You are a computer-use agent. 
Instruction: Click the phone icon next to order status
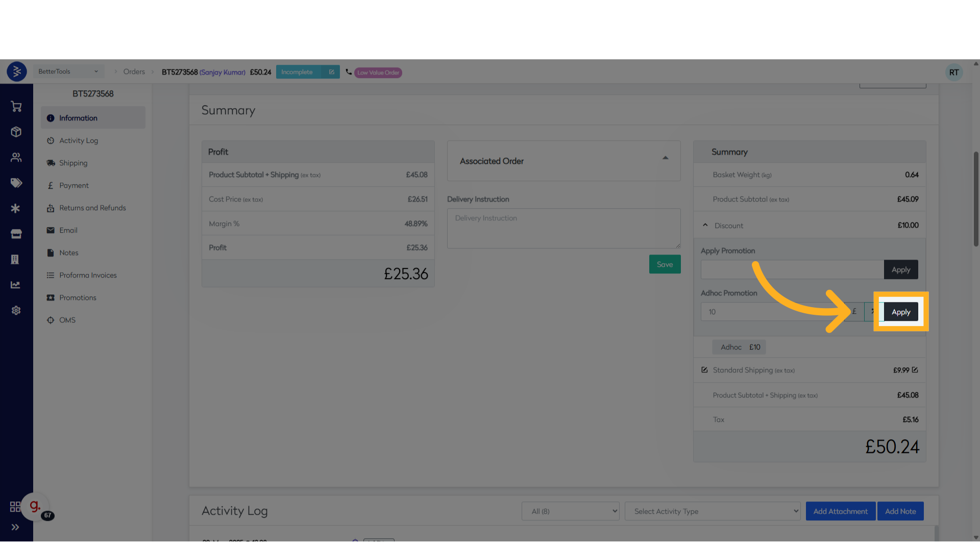tap(349, 72)
